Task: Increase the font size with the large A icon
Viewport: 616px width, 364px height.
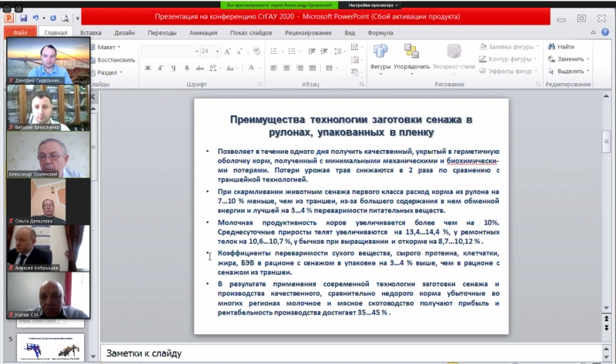Action: tap(227, 52)
